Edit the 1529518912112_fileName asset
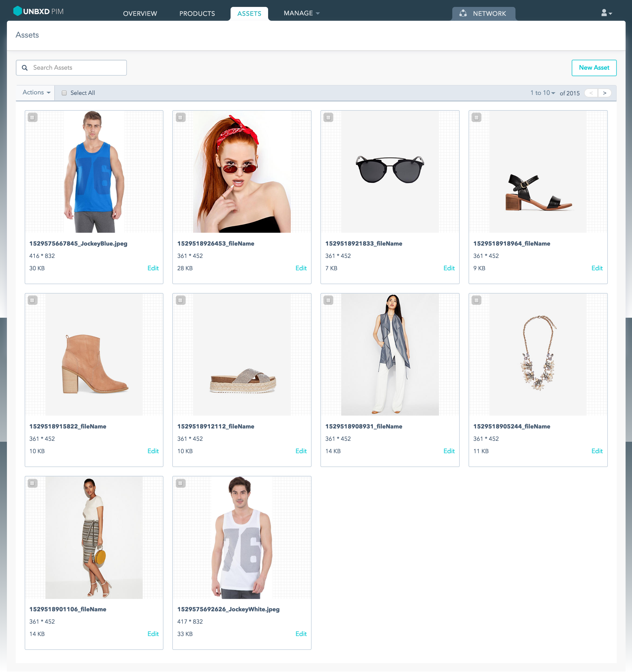The image size is (632, 672). (301, 451)
